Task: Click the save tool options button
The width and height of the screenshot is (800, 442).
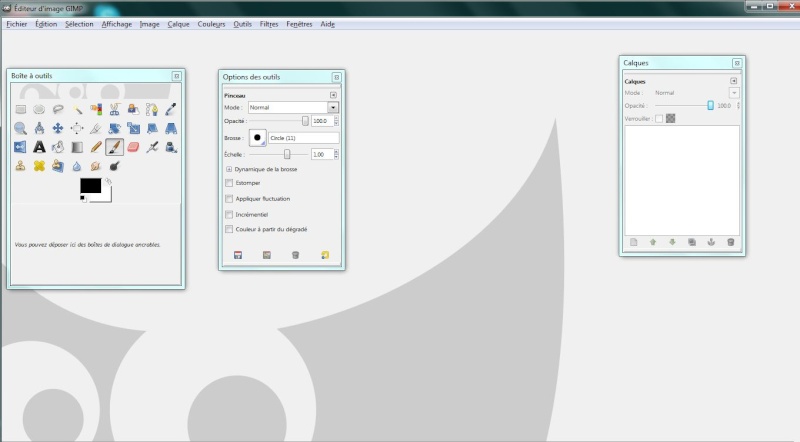Action: [238, 255]
